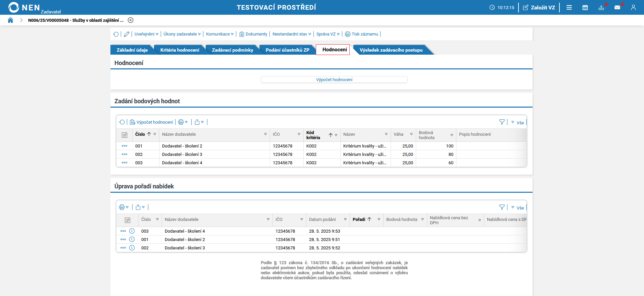Close the N006/25/V00005048 breadcrumb tab
Viewport: 644px width, 296px height.
tap(131, 20)
